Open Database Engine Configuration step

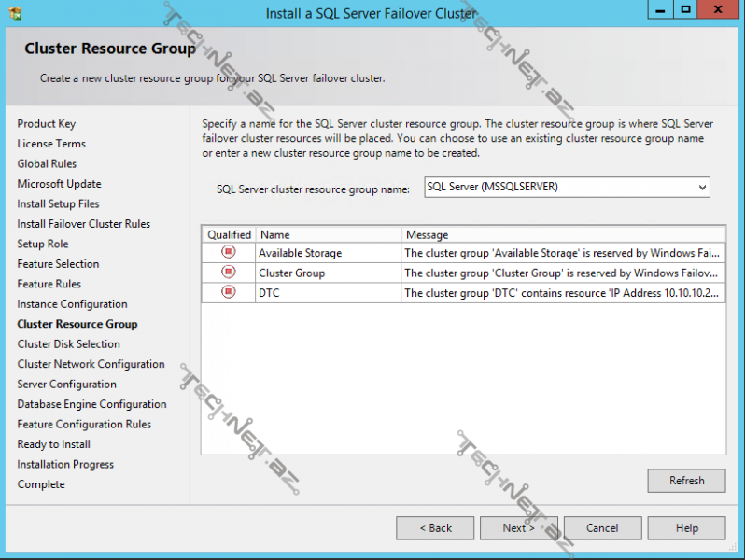[x=91, y=404]
